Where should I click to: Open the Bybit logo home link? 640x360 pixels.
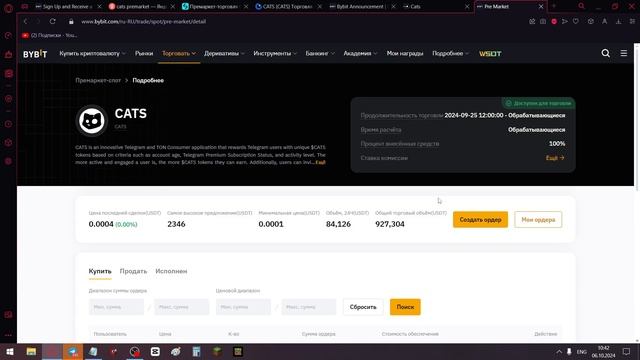click(35, 54)
